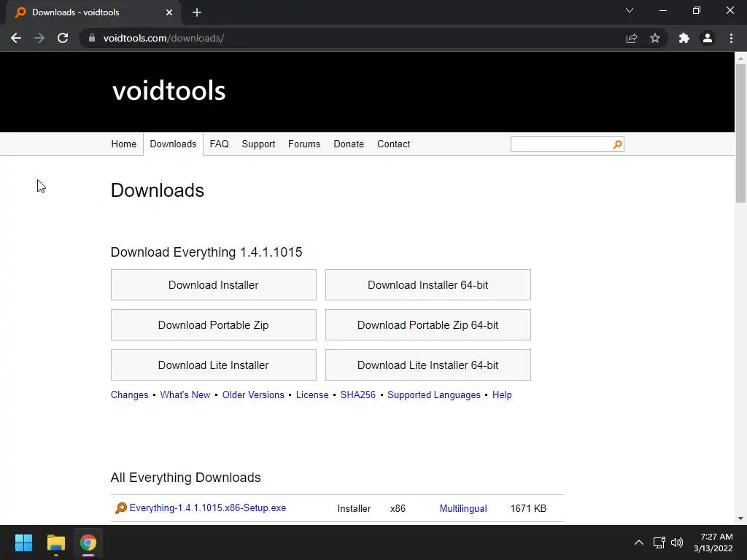The height and width of the screenshot is (560, 747).
Task: Click the scrollbar up arrow
Action: click(740, 58)
